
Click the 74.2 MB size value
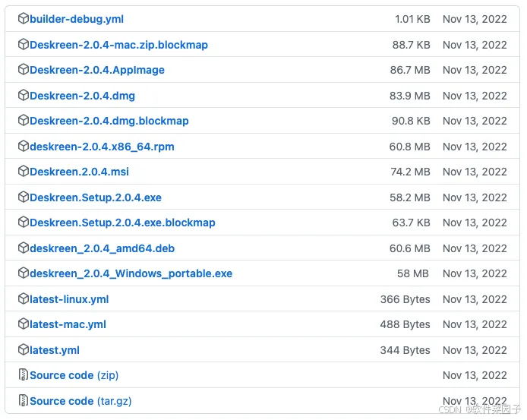point(410,172)
